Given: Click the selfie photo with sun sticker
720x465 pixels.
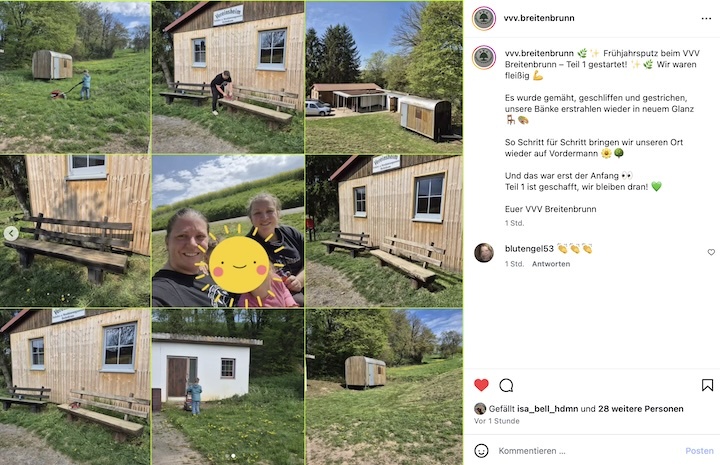Looking at the screenshot, I should (x=228, y=231).
